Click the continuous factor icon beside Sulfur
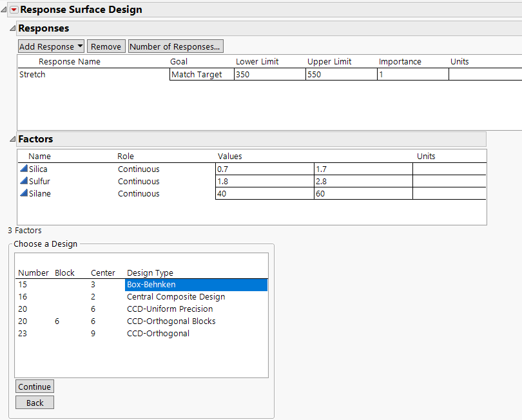Image resolution: width=522 pixels, height=420 pixels. 23,181
